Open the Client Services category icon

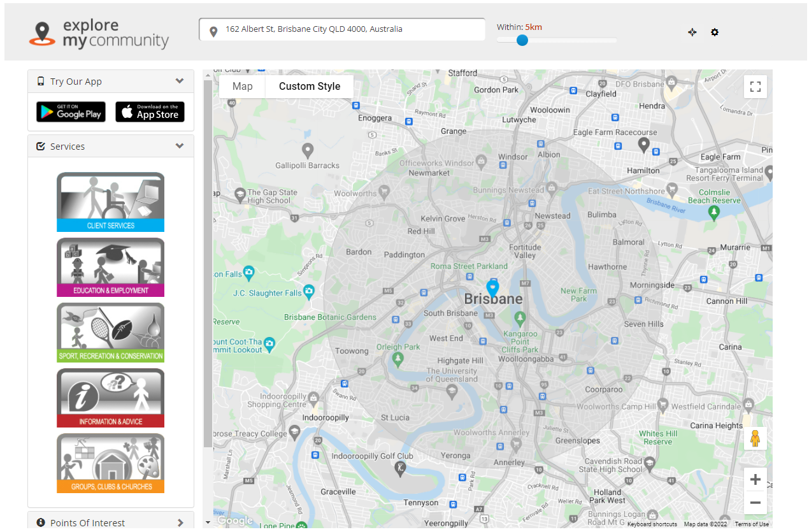click(x=110, y=202)
